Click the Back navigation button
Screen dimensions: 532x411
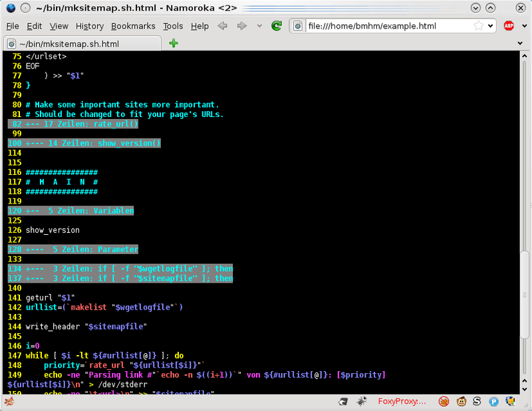pos(222,27)
